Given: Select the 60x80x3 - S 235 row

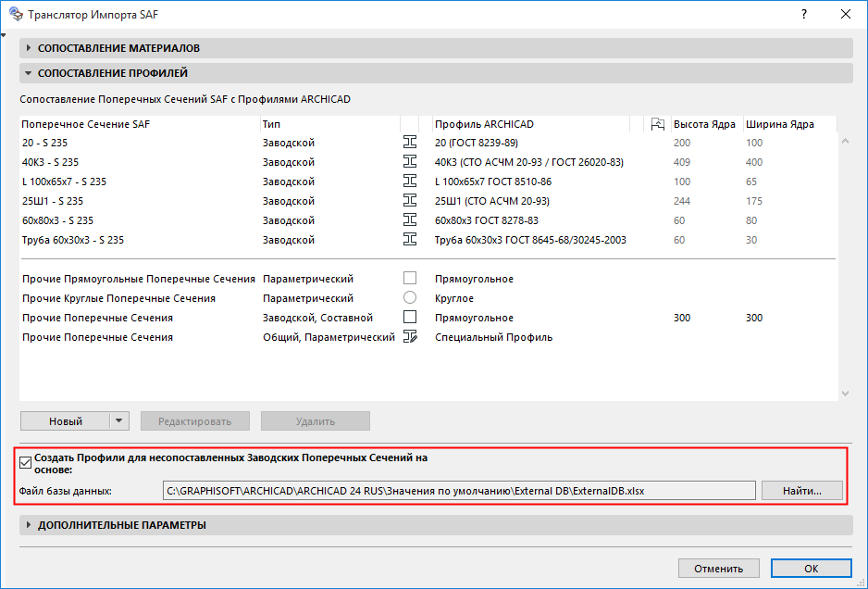Looking at the screenshot, I should [x=429, y=220].
